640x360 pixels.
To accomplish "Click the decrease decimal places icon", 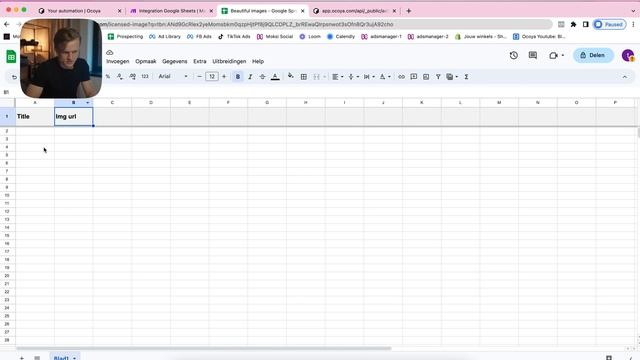I will click(x=120, y=77).
